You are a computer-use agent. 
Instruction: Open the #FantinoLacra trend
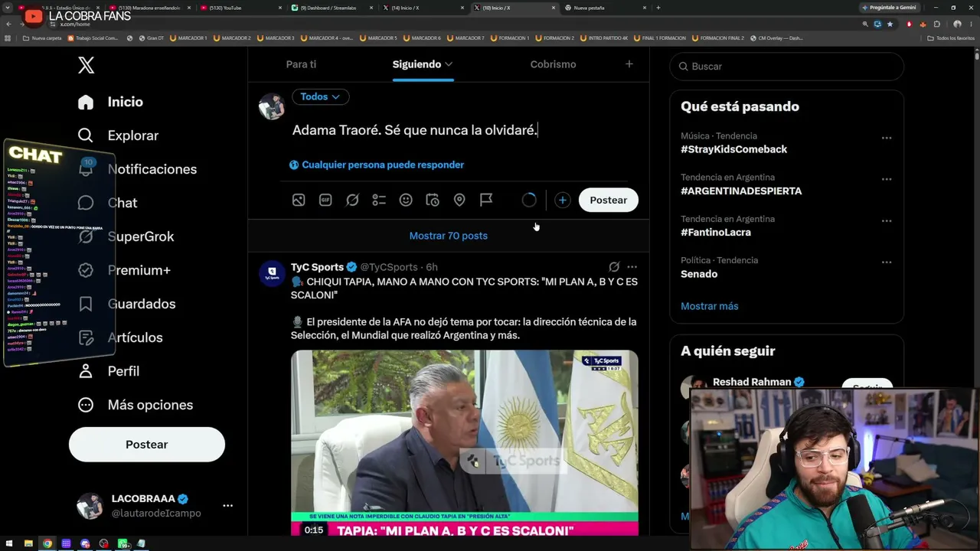716,232
